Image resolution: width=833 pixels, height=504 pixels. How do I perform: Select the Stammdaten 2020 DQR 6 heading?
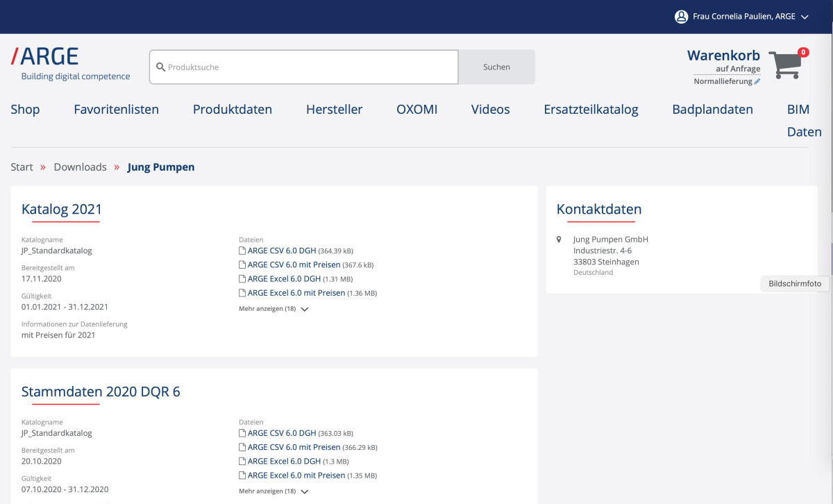coord(101,392)
